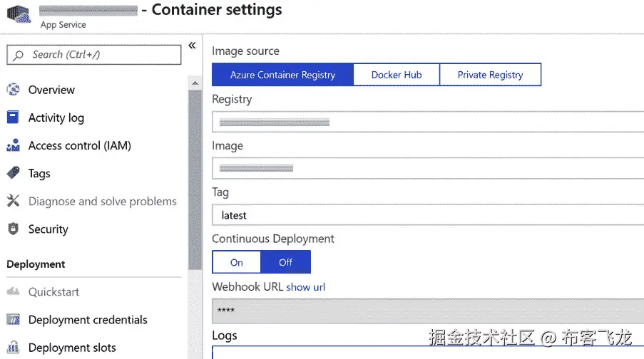
Task: Click the Deployment slots chart icon
Action: point(13,347)
